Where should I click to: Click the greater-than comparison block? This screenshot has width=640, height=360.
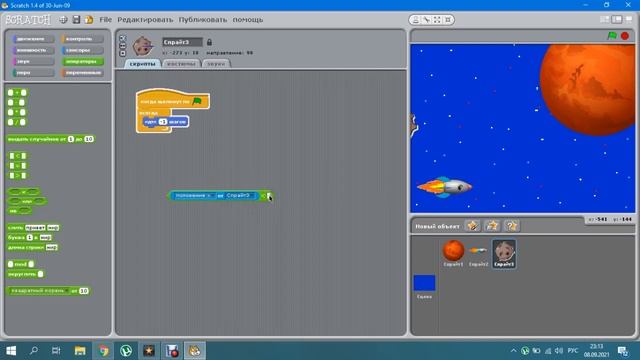coord(18,176)
